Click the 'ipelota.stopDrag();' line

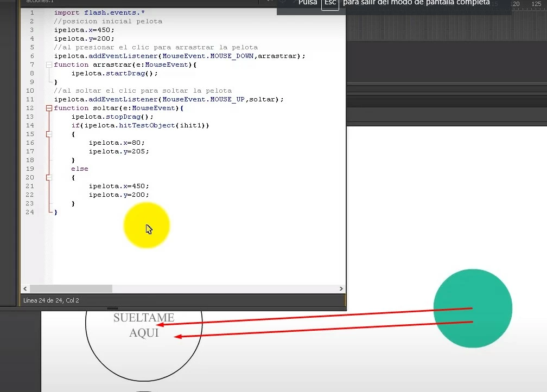[112, 117]
